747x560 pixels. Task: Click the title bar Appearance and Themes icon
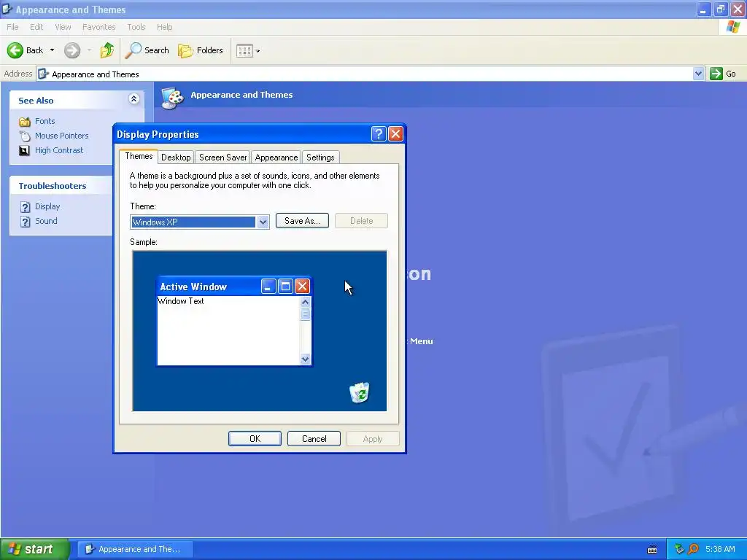point(7,9)
